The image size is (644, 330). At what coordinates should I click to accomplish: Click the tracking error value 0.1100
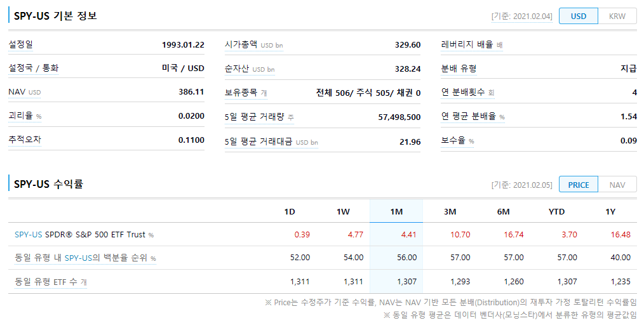click(x=191, y=140)
